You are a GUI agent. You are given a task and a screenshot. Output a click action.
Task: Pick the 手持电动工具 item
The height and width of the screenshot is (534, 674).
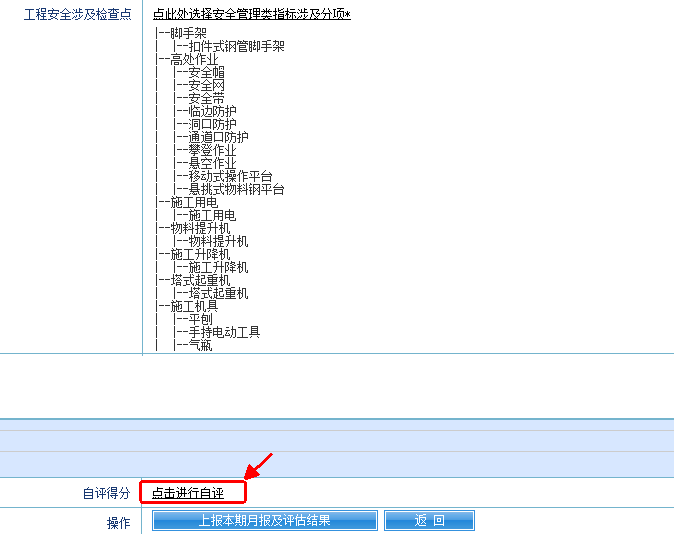224,332
